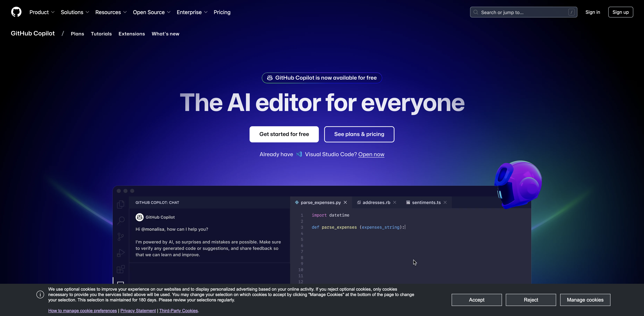Viewport: 644px width, 316px height.
Task: Accept optional cookies
Action: pyautogui.click(x=476, y=300)
